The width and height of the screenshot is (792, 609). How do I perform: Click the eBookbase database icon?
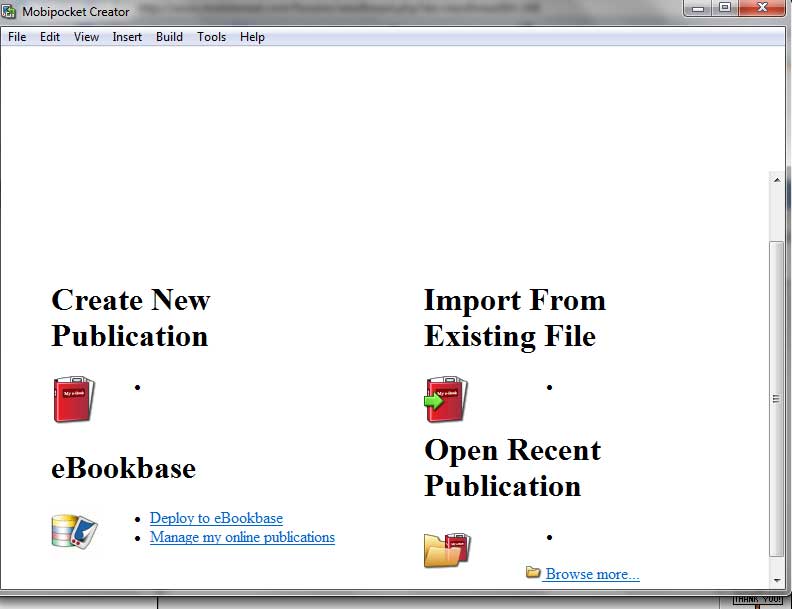coord(74,531)
